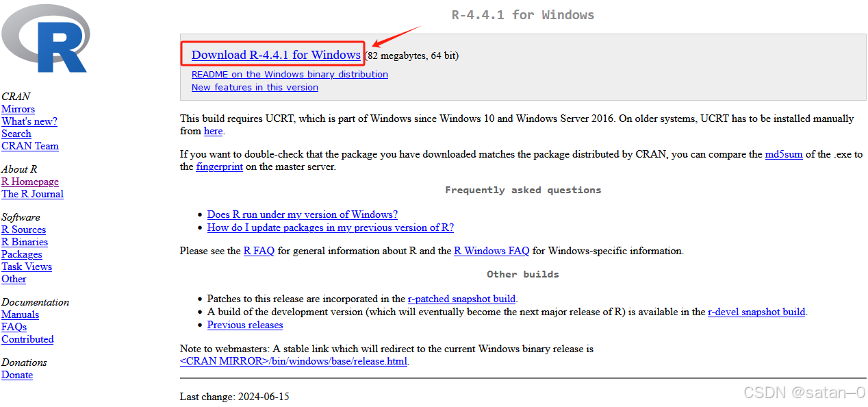Open the md5sum link

pyautogui.click(x=784, y=154)
